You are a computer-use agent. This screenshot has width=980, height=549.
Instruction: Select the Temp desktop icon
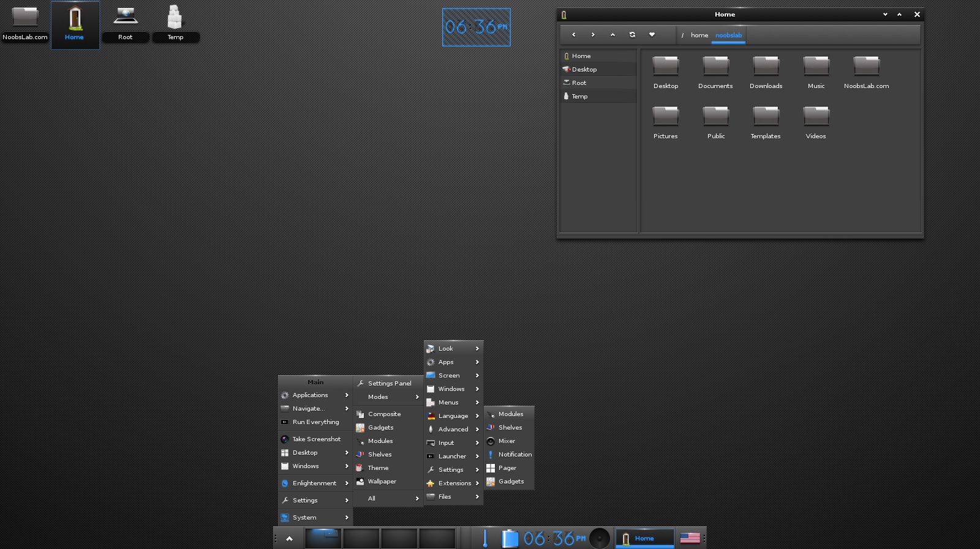coord(175,23)
